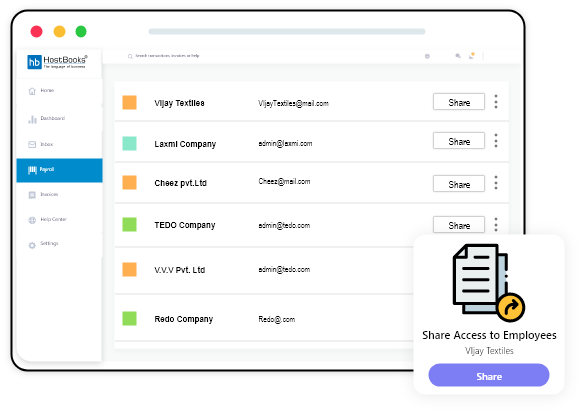587x418 pixels.
Task: Share Vijay Textiles row
Action: coord(459,102)
